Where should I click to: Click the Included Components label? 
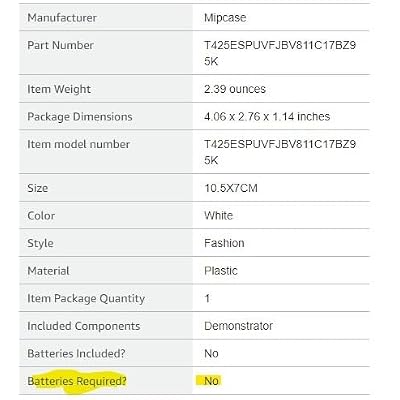pyautogui.click(x=84, y=326)
